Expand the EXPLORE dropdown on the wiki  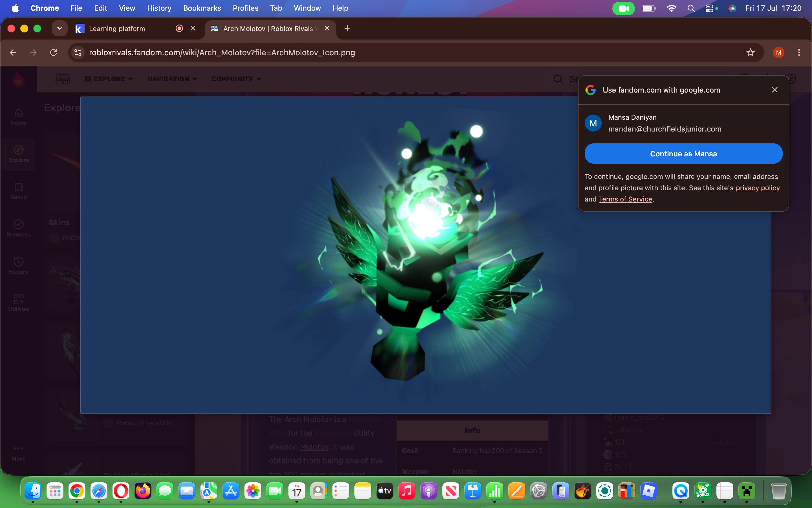click(x=109, y=79)
